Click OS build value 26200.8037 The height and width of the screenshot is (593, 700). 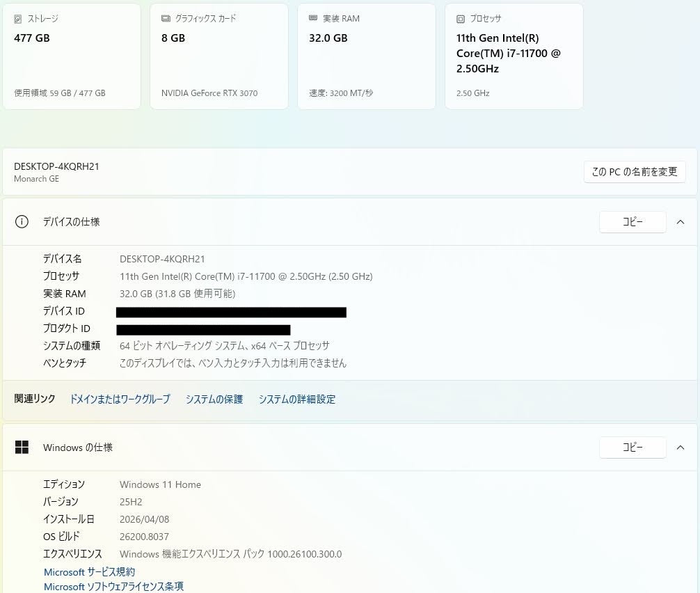[144, 537]
